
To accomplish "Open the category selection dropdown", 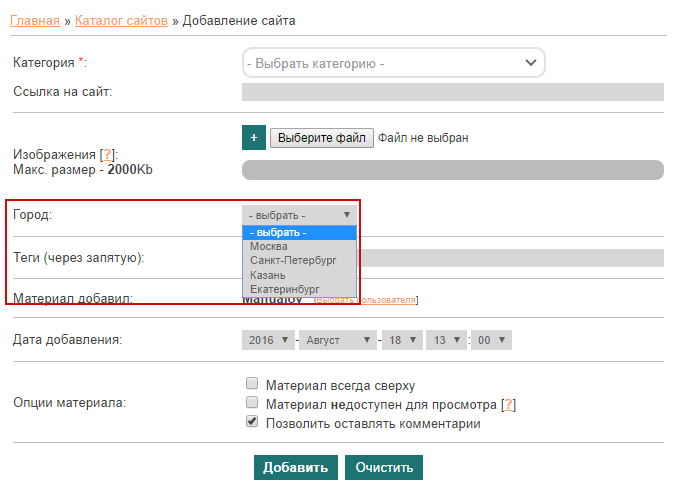I will [394, 63].
